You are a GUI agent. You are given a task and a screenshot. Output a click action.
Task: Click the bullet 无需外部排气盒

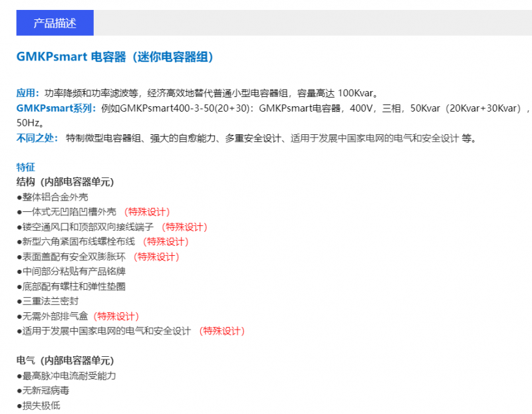tap(53, 316)
